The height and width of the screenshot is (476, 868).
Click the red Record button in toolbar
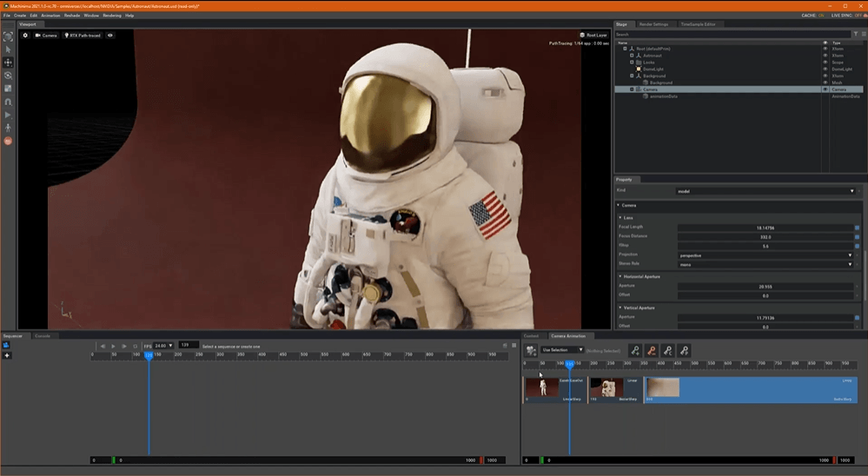click(8, 141)
